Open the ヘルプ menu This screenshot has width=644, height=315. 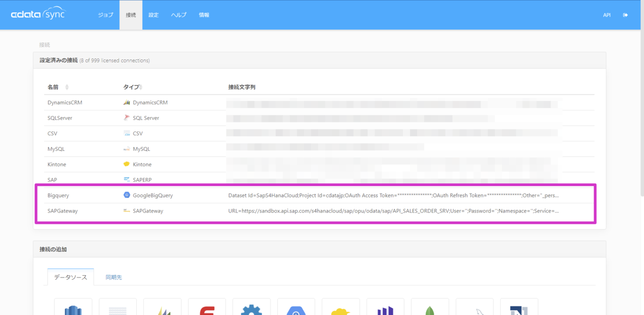(179, 15)
